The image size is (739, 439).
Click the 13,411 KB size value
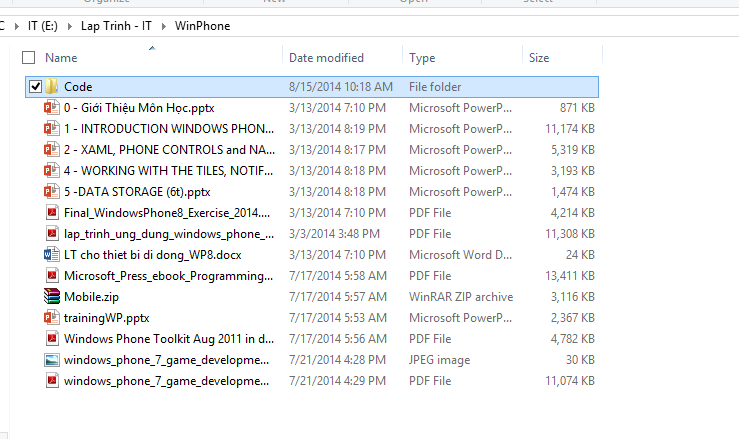coord(570,275)
